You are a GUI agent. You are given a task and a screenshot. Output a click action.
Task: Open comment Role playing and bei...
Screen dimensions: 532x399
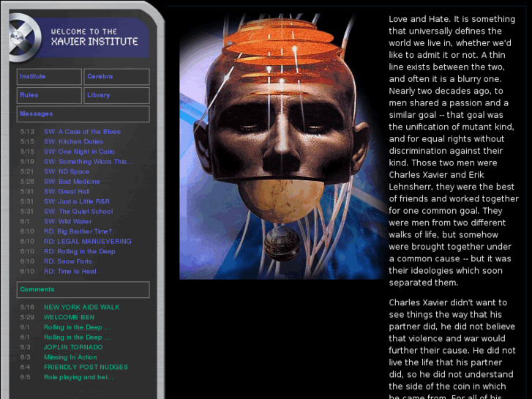pos(79,377)
